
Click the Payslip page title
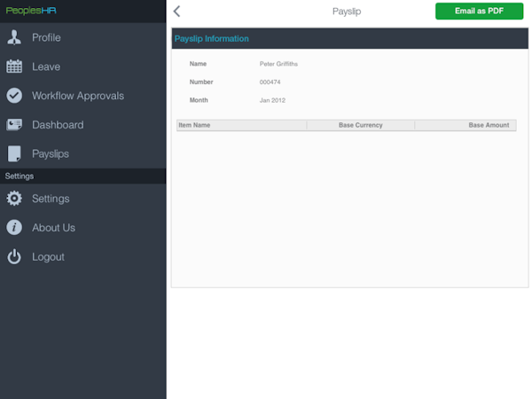tap(347, 12)
